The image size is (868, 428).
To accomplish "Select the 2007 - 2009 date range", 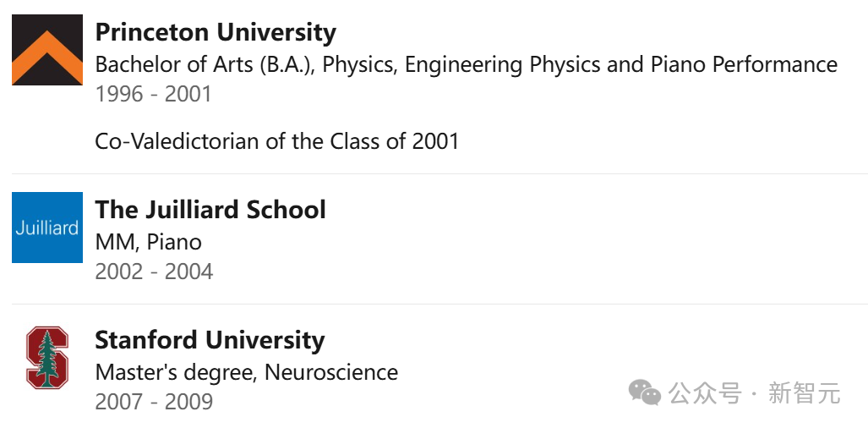I will pyautogui.click(x=154, y=402).
